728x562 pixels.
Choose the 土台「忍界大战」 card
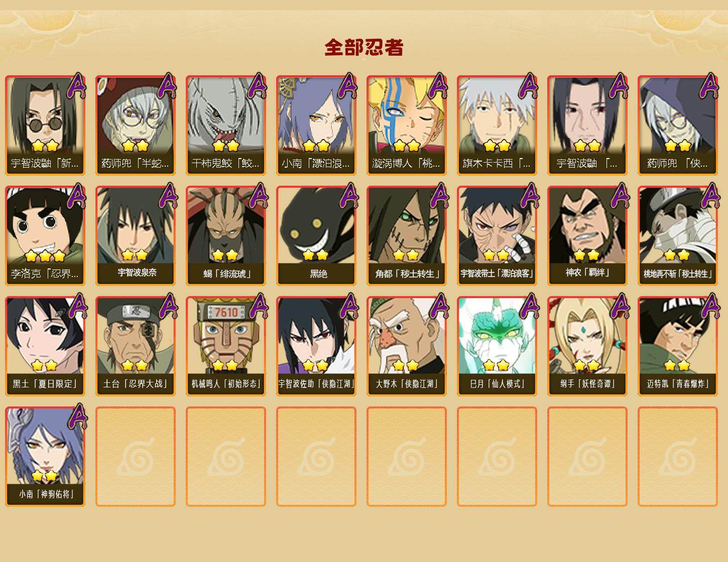[x=136, y=346]
